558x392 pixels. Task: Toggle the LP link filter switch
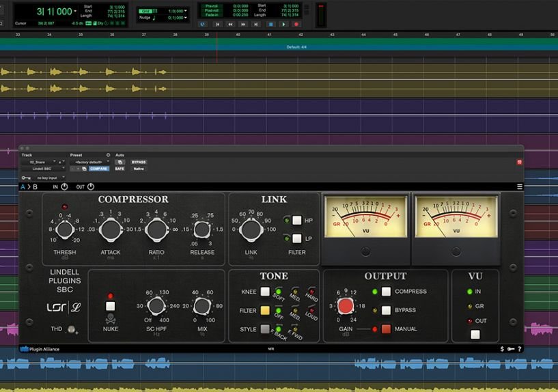296,238
